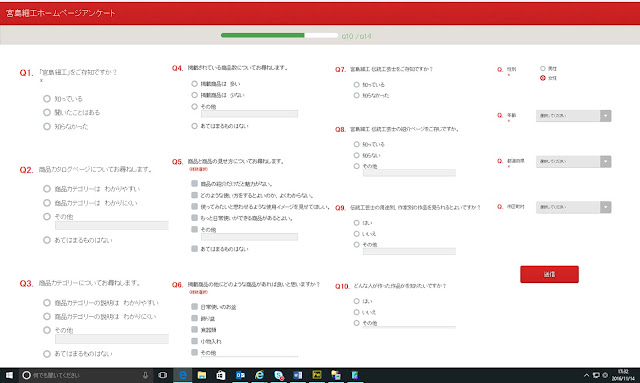Select Q3 あてはまるものはない option
Screen dimensions: 640x383
(x=47, y=354)
